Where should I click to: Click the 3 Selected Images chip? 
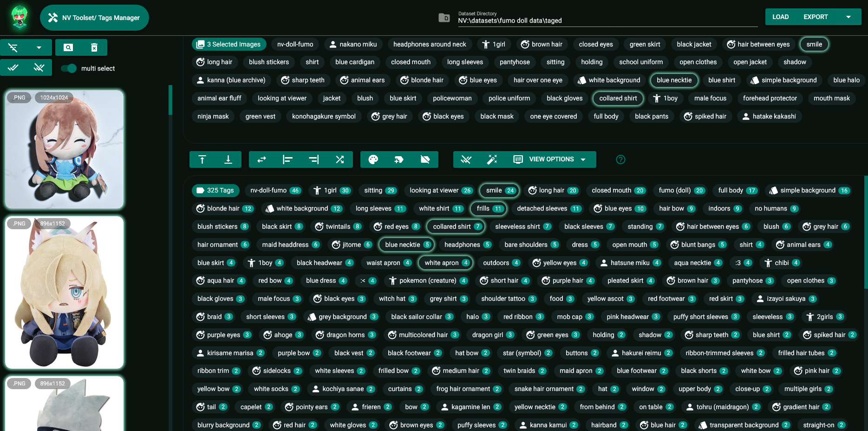[228, 44]
